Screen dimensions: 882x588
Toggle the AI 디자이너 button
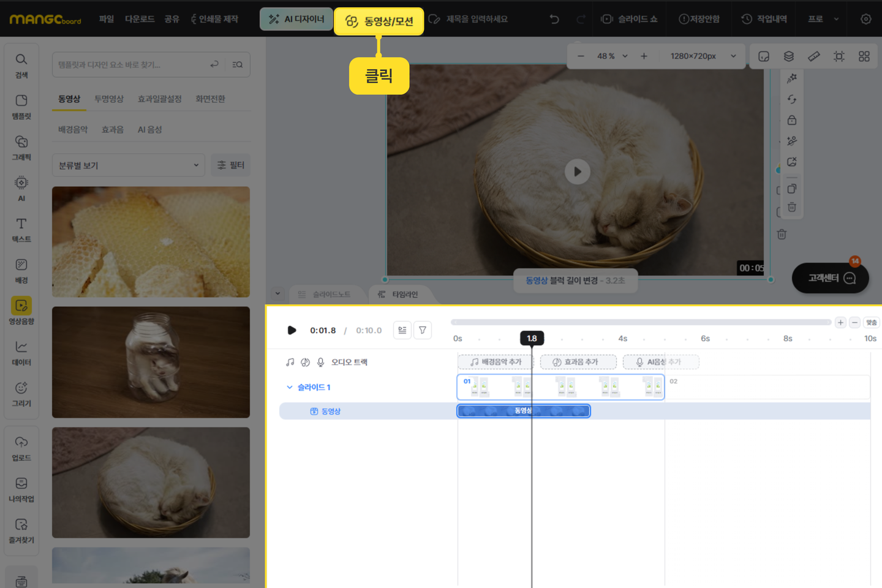[x=296, y=19]
